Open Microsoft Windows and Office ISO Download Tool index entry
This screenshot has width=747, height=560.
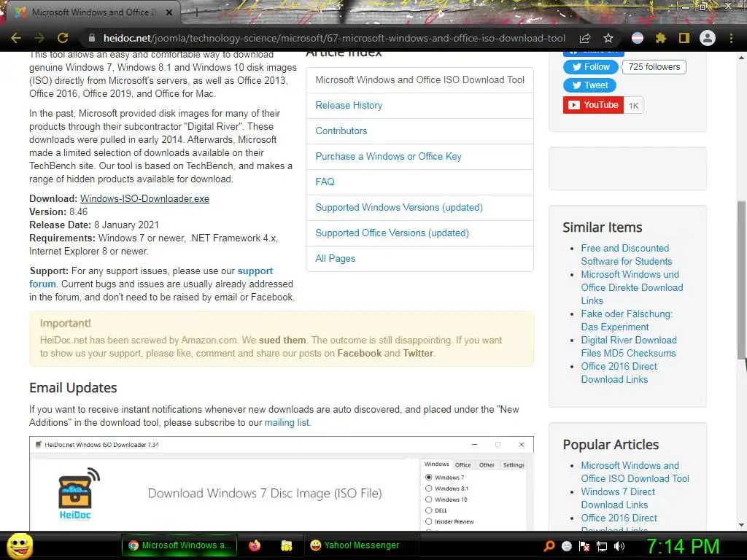pos(419,80)
